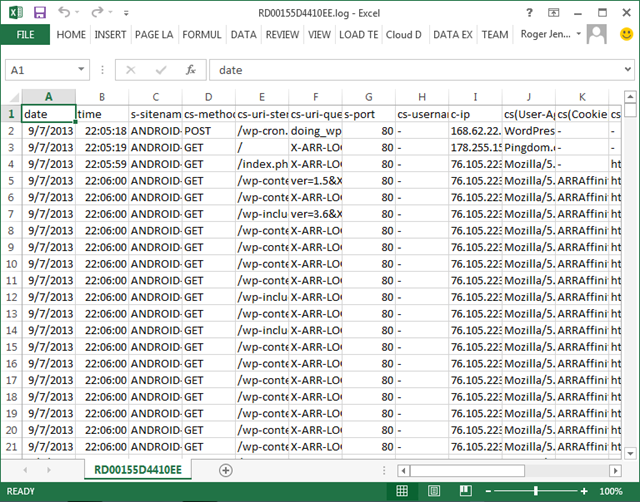Click the Select All corner triangle
This screenshot has width=640, height=502.
point(14,97)
